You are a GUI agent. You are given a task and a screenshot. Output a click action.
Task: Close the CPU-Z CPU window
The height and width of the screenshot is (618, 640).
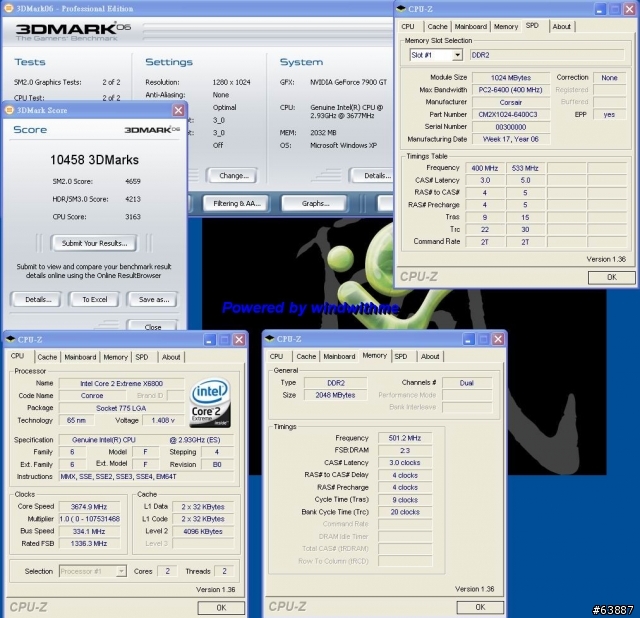point(240,340)
